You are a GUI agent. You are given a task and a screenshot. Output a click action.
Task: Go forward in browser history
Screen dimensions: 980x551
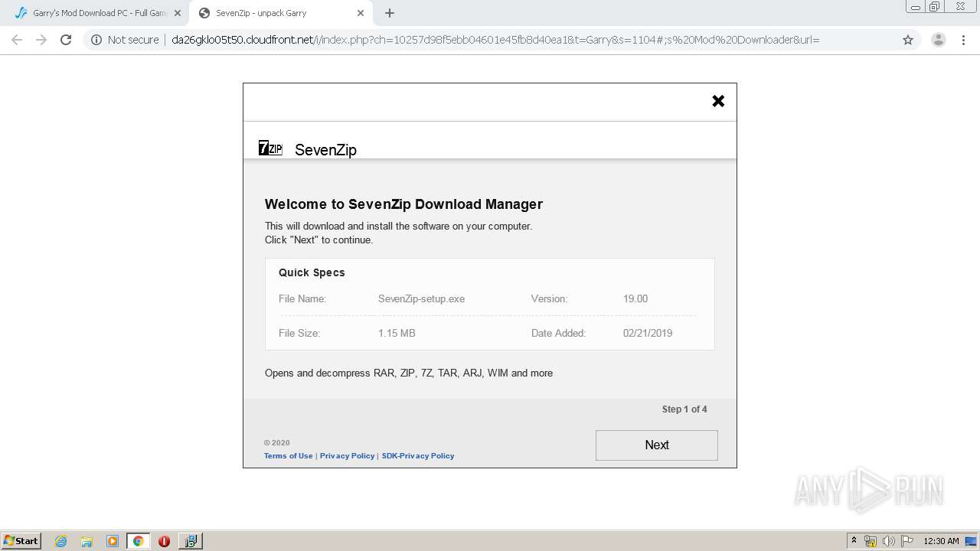pos(41,40)
